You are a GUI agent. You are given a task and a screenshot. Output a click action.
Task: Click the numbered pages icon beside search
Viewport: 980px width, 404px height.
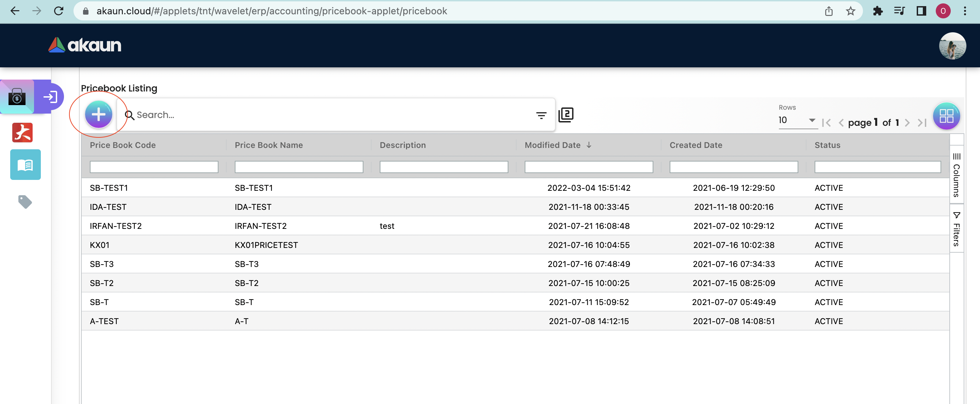[566, 115]
